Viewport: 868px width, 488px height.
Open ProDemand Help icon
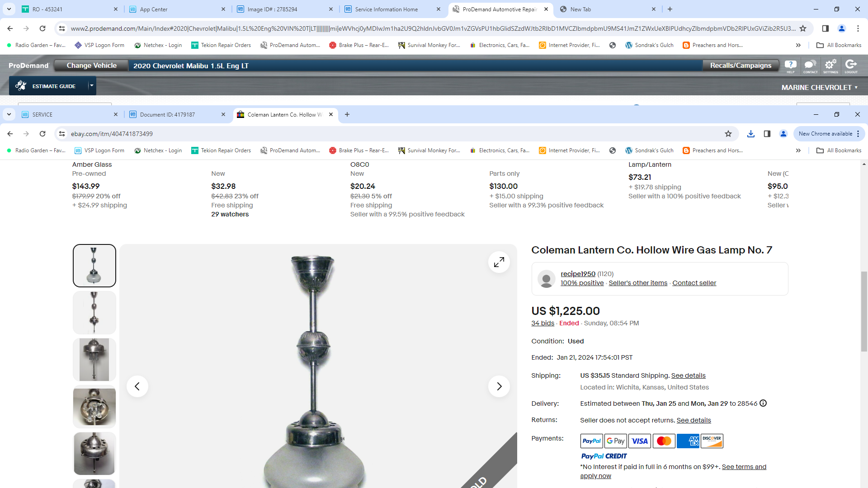pos(790,66)
